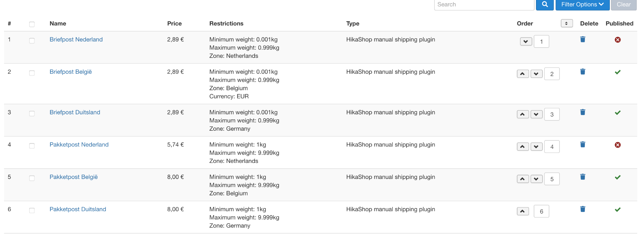Tick the select-all checkbox in header
The height and width of the screenshot is (237, 644).
[32, 24]
